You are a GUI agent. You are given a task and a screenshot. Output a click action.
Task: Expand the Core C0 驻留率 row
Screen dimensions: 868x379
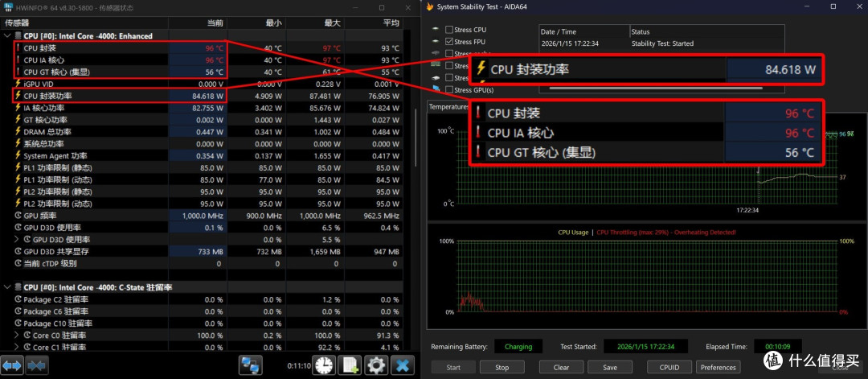pos(17,336)
